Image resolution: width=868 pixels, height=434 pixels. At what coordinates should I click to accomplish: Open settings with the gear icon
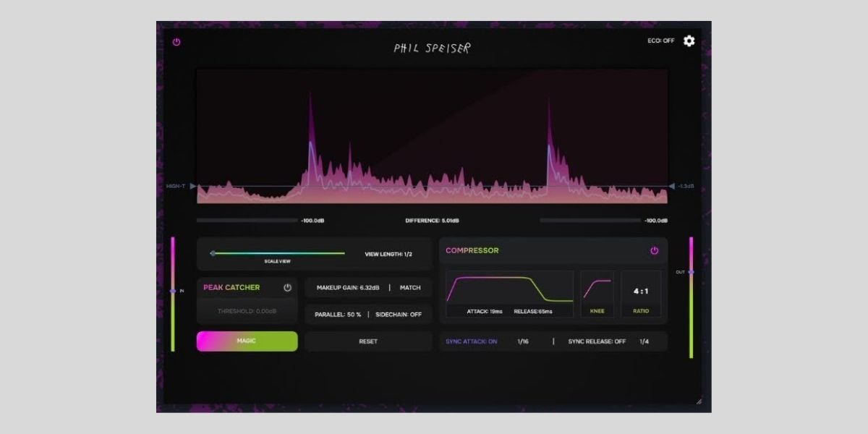tap(689, 41)
